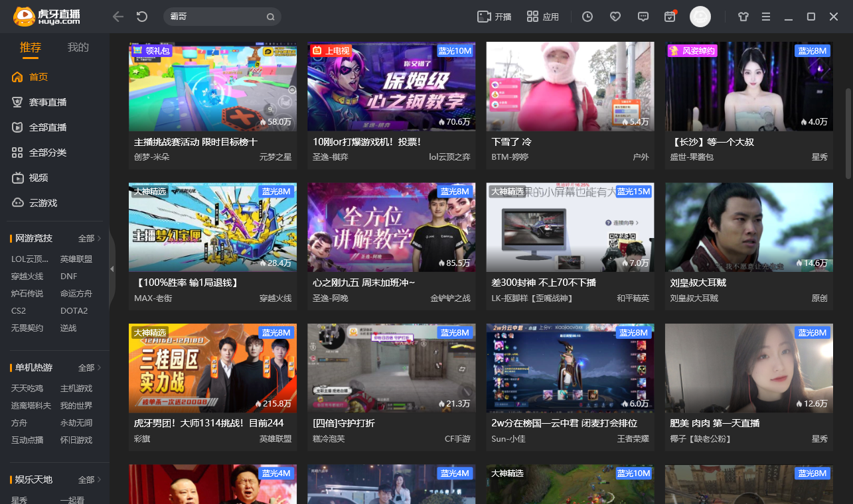Switch to the 推荐 tab
Image resolution: width=853 pixels, height=504 pixels.
click(x=31, y=48)
